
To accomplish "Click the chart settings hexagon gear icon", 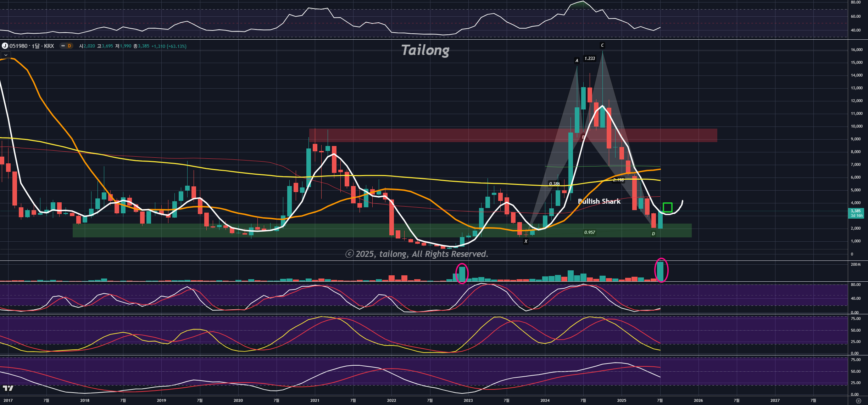I will (858, 401).
